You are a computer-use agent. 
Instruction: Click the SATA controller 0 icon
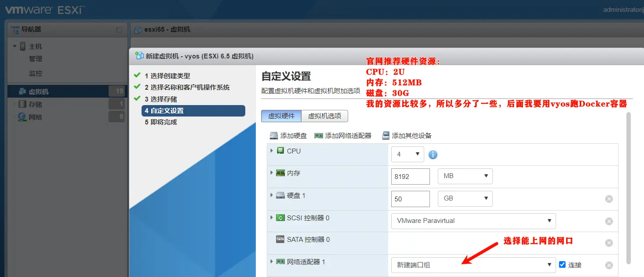tap(280, 239)
